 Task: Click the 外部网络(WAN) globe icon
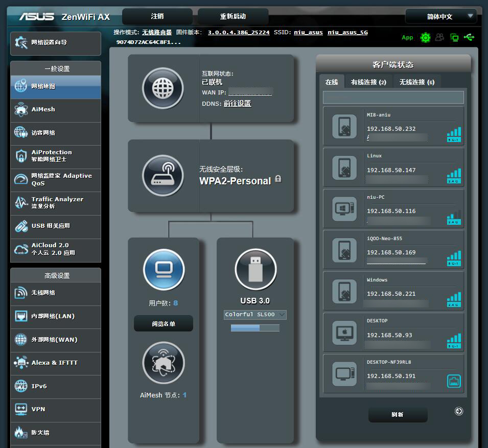[x=21, y=340]
